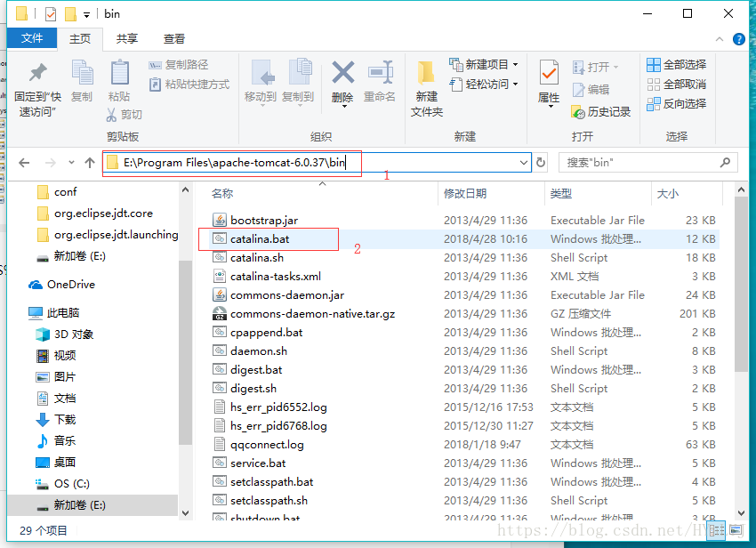
Task: Switch to the Home ribbon tab
Action: [x=79, y=38]
